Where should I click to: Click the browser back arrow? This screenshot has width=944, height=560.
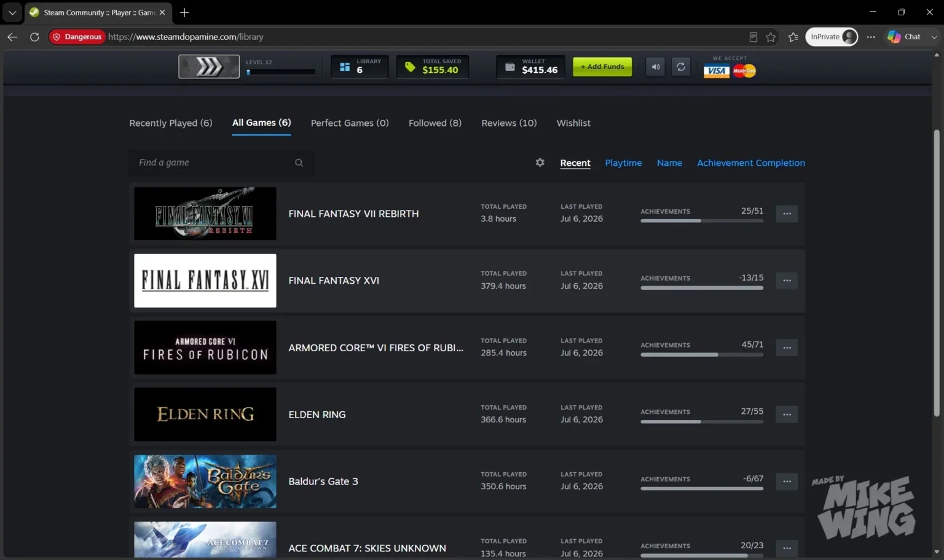pos(12,37)
